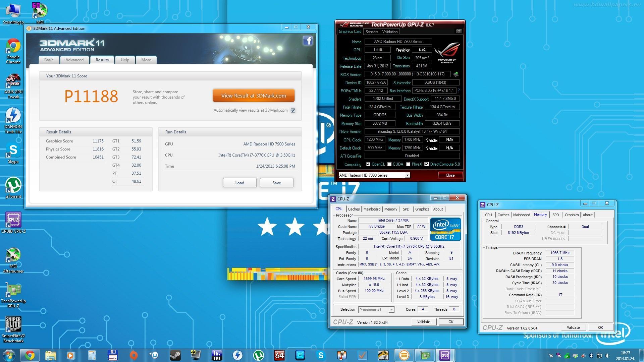Viewport: 644px width, 362px height.
Task: Open the Számítógép desktop icon
Action: [13, 14]
